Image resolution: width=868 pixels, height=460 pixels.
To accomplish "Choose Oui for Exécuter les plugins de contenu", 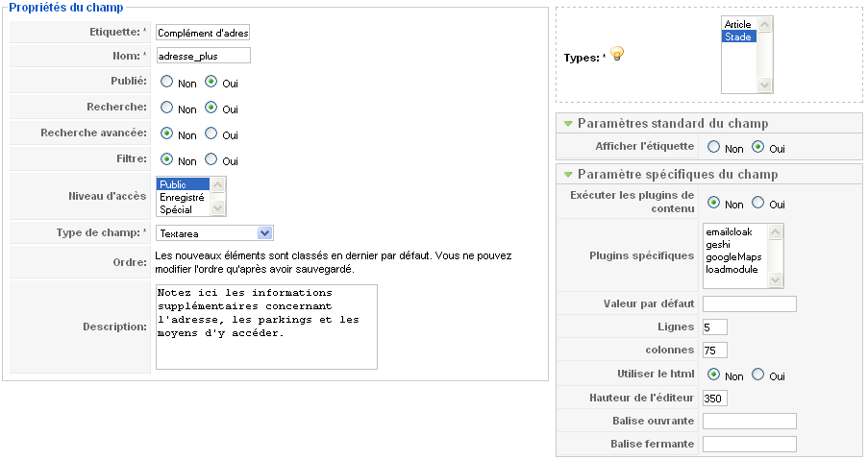I will 757,203.
